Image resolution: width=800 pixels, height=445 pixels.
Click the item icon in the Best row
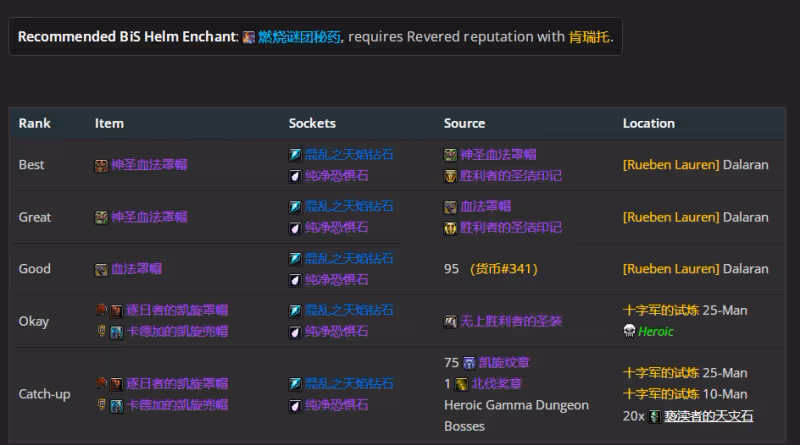[101, 165]
